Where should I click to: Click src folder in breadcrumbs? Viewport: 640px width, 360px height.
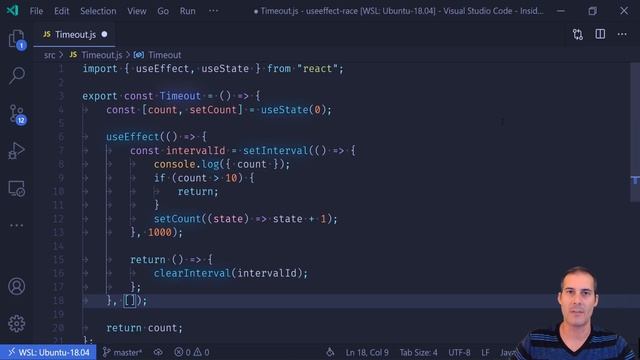tap(49, 55)
